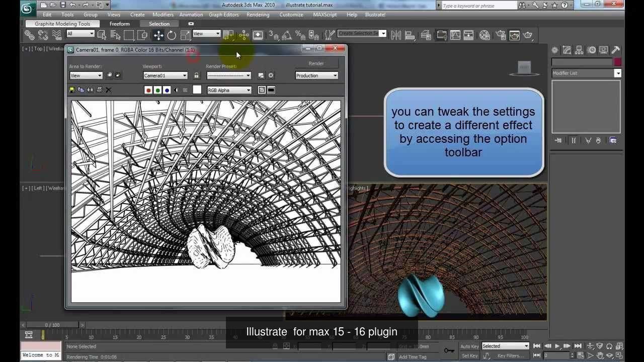Click the Play Animation button
The image size is (644, 362).
tap(557, 346)
